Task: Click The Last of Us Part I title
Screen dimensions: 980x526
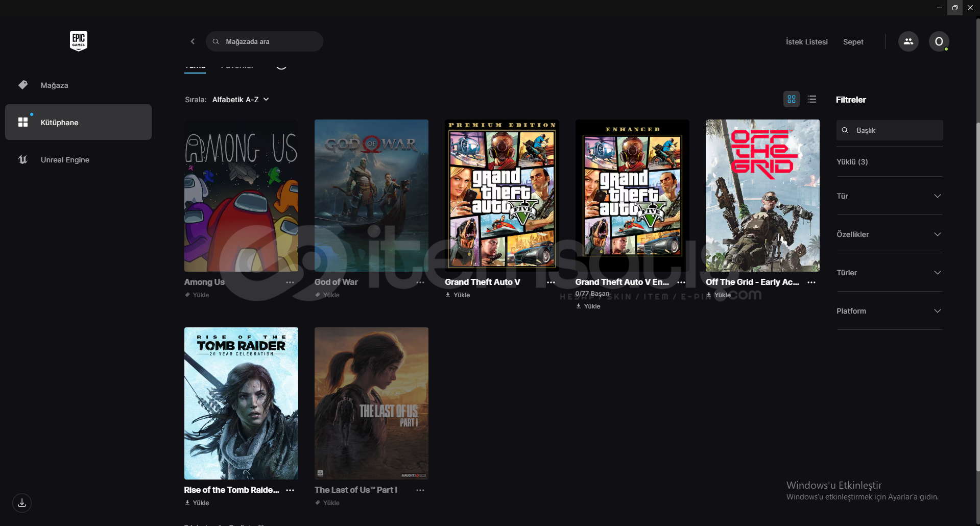Action: (356, 490)
